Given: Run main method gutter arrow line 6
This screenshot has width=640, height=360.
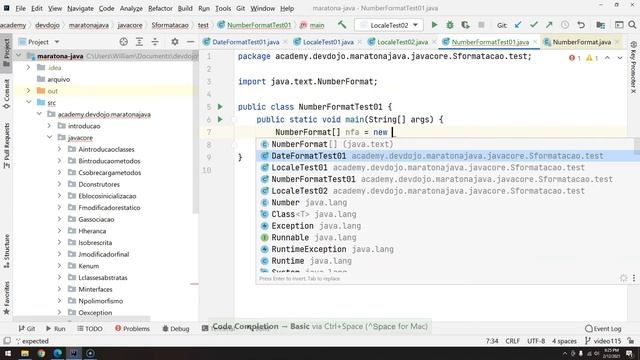Looking at the screenshot, I should coord(220,119).
